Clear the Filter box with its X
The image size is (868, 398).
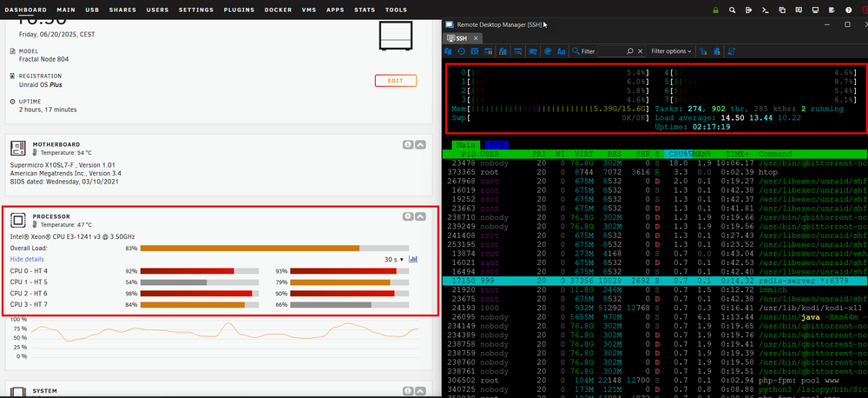(x=641, y=51)
